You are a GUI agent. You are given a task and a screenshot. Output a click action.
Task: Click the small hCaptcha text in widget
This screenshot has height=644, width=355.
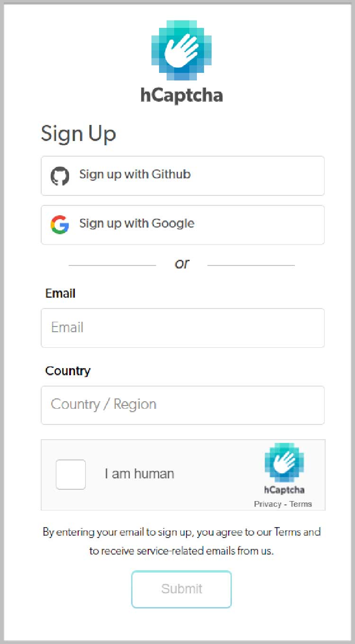284,490
